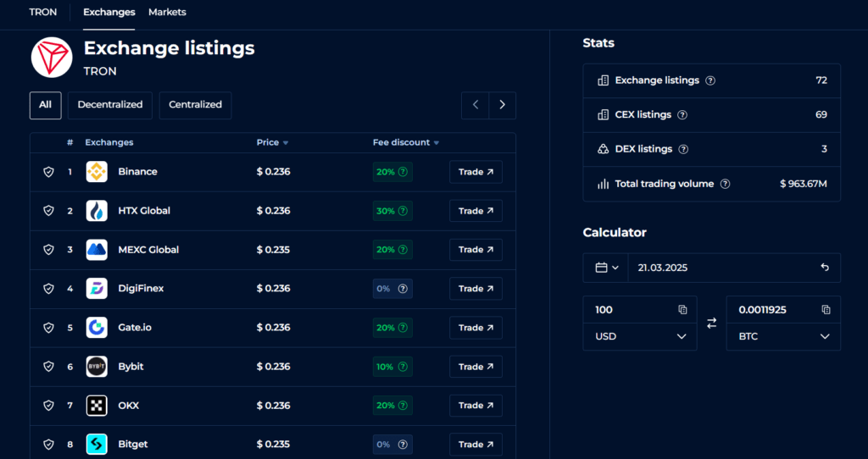Click the Gate.io exchange logo

point(97,328)
